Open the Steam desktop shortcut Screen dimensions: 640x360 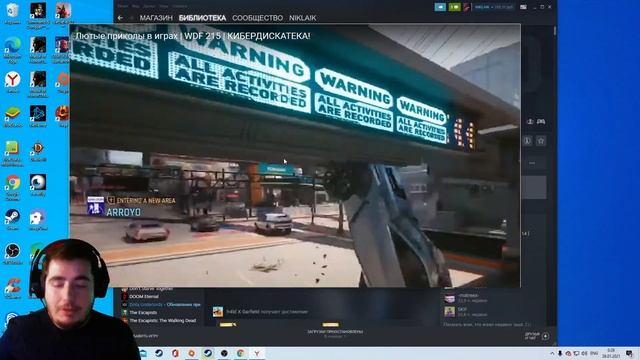[x=12, y=219]
